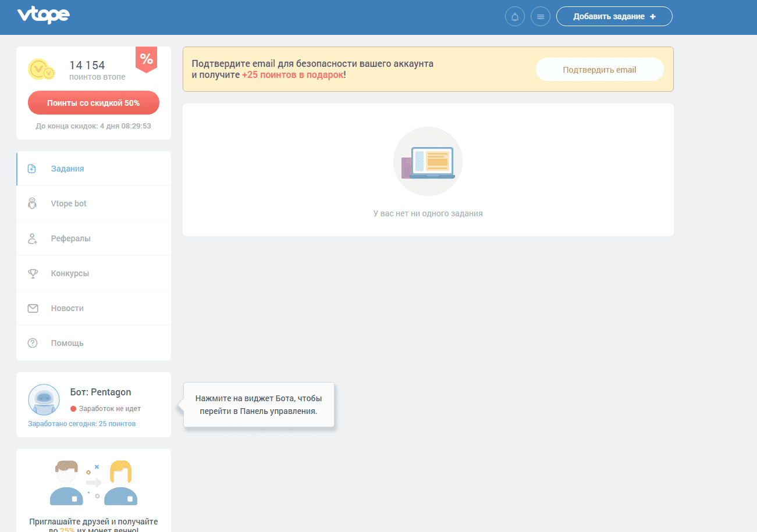Open the hamburger menu icon in header

(541, 17)
